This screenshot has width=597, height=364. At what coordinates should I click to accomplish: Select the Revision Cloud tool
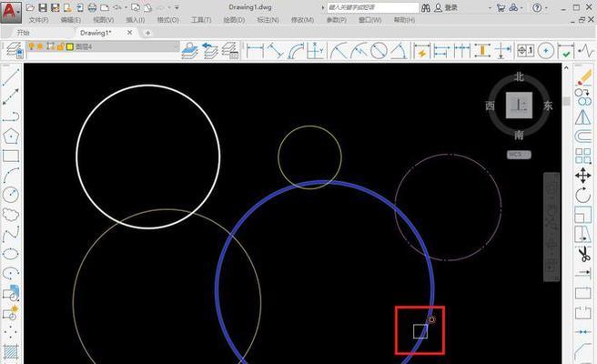point(11,215)
